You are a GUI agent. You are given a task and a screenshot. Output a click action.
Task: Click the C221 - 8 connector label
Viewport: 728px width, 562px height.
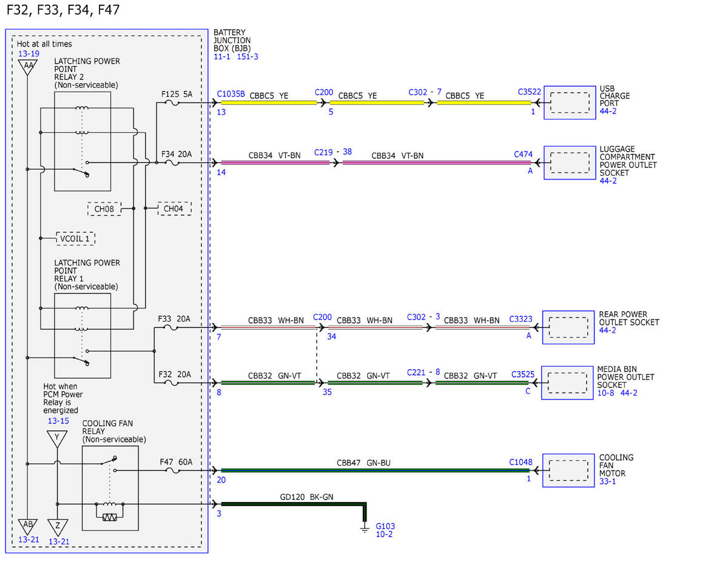423,372
